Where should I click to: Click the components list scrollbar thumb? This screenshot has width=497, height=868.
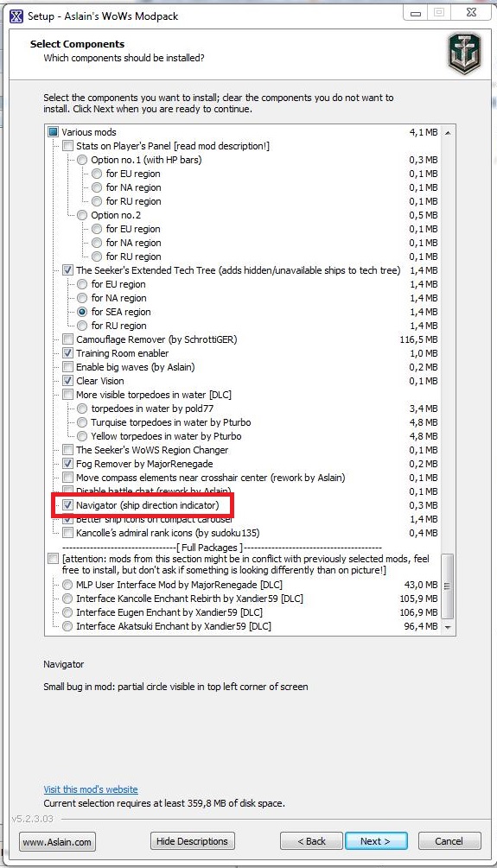pyautogui.click(x=448, y=586)
